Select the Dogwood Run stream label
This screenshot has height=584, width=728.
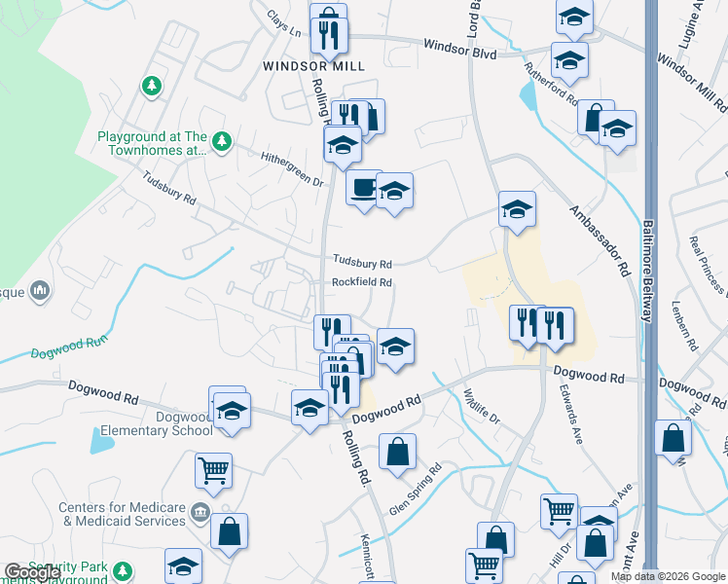pos(69,347)
